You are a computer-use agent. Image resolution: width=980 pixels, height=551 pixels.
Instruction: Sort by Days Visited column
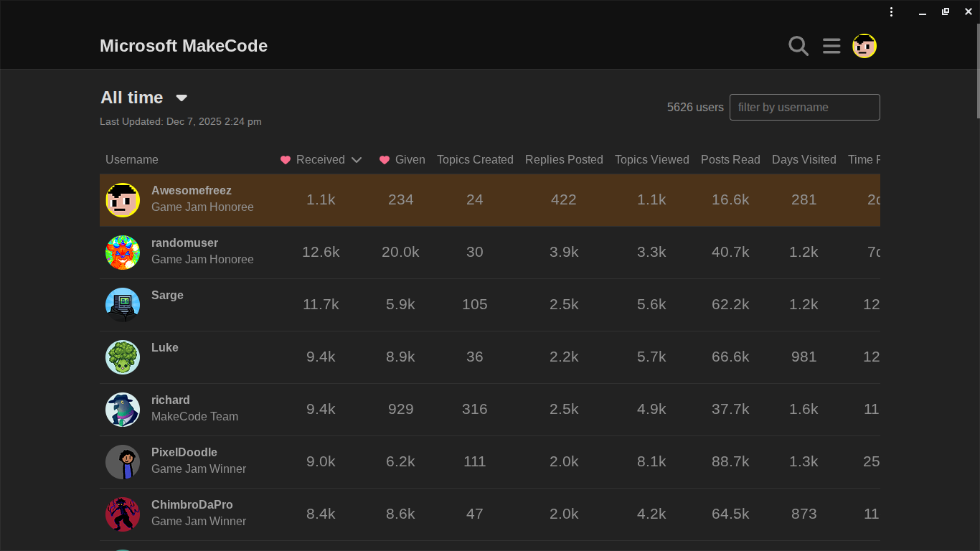click(804, 160)
